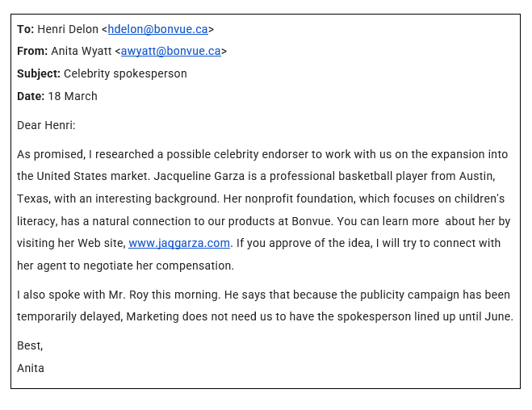The height and width of the screenshot is (410, 532).
Task: Click the signature "Anita" at the bottom
Action: coord(31,368)
